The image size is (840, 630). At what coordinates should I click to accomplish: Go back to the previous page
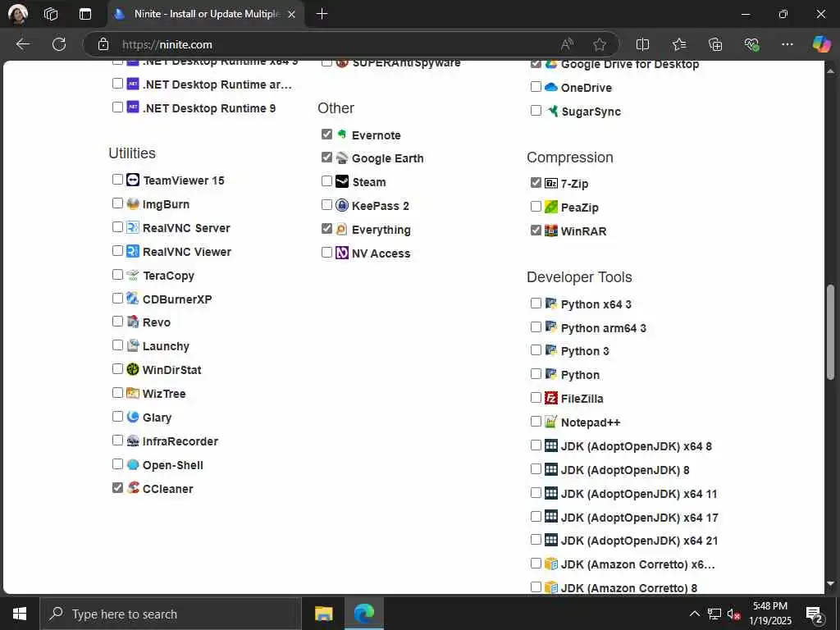pyautogui.click(x=22, y=44)
